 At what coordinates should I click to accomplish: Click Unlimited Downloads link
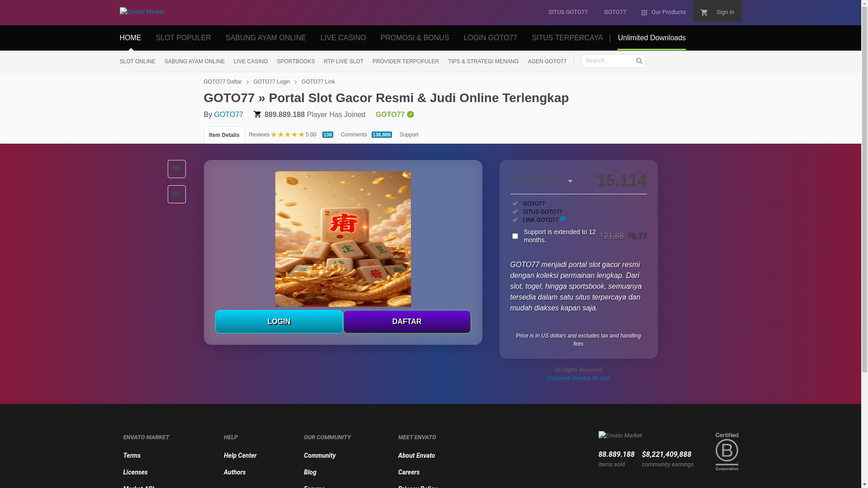[651, 38]
